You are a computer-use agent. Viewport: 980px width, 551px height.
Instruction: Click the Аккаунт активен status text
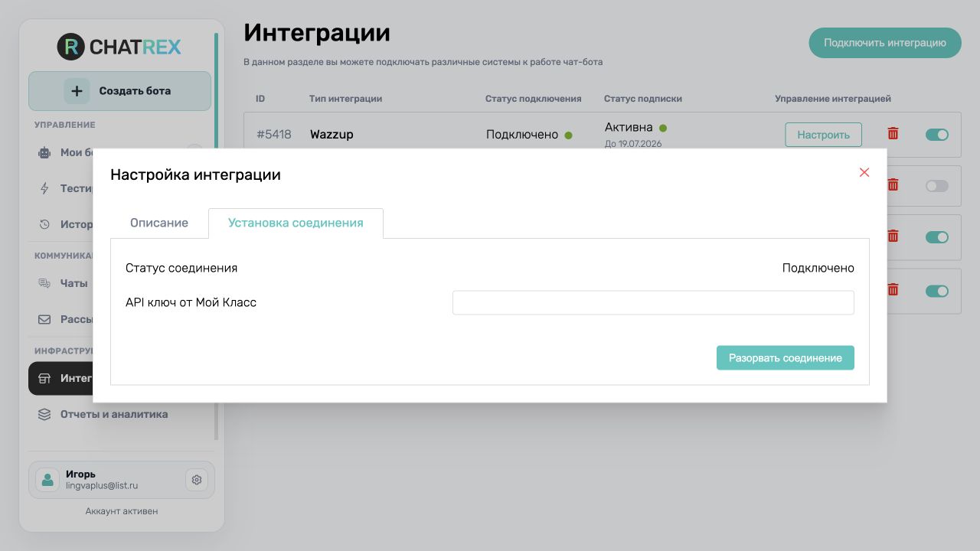[x=122, y=510]
